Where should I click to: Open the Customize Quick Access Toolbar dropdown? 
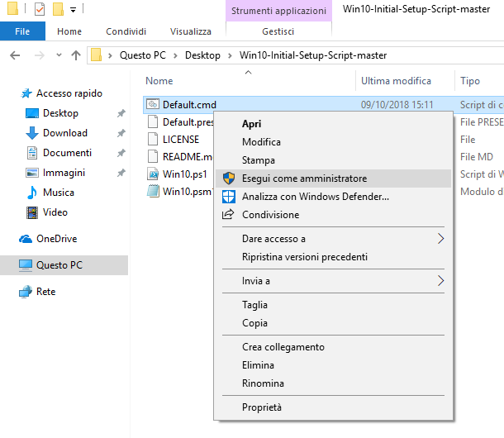[x=74, y=10]
